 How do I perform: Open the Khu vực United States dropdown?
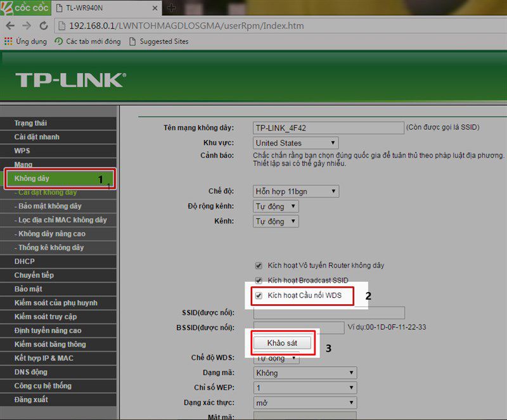[x=295, y=143]
